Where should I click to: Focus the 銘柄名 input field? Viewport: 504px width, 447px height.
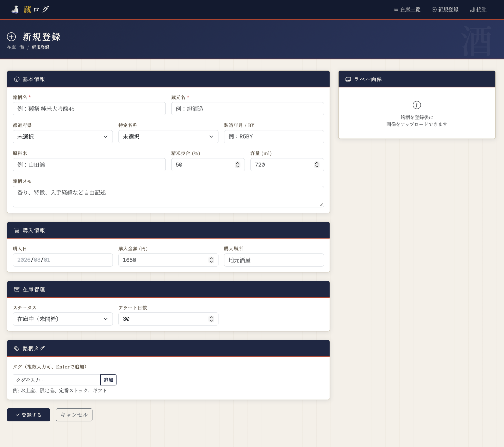tap(89, 109)
